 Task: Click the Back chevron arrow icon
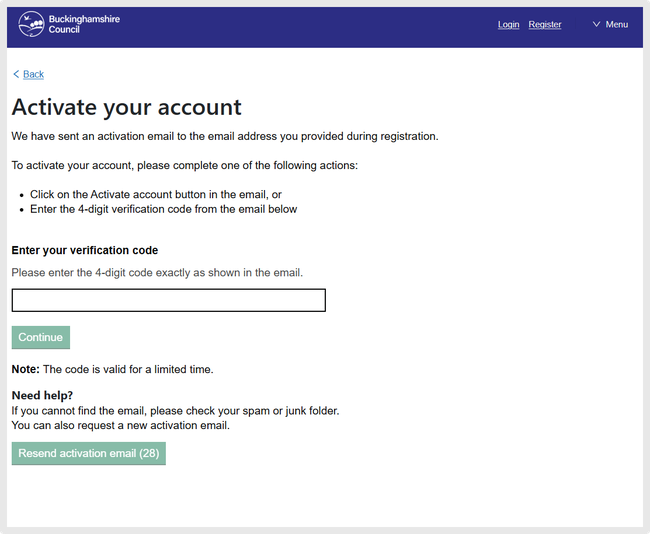16,75
